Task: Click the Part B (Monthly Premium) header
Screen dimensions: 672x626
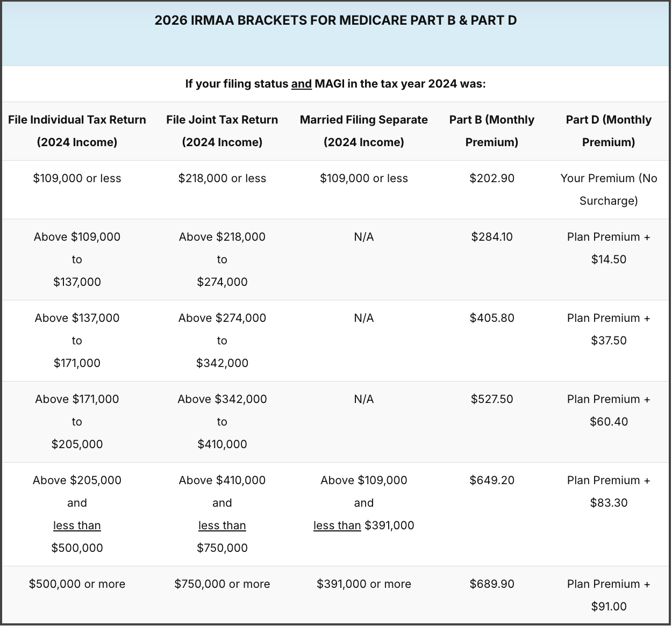Action: click(491, 131)
